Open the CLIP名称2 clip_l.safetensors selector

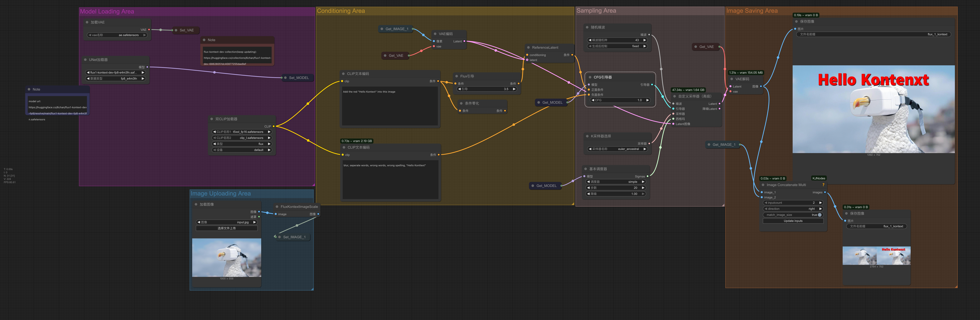click(x=242, y=138)
